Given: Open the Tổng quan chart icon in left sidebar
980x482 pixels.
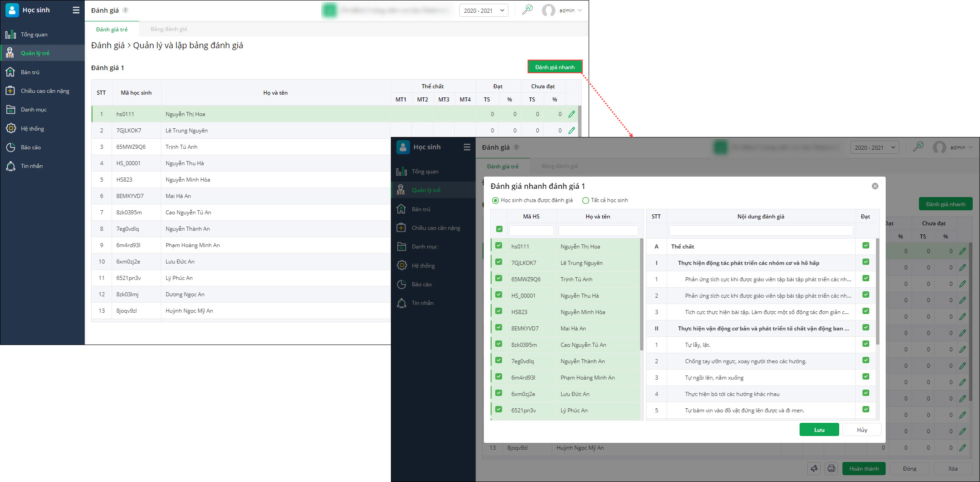Looking at the screenshot, I should (10, 35).
